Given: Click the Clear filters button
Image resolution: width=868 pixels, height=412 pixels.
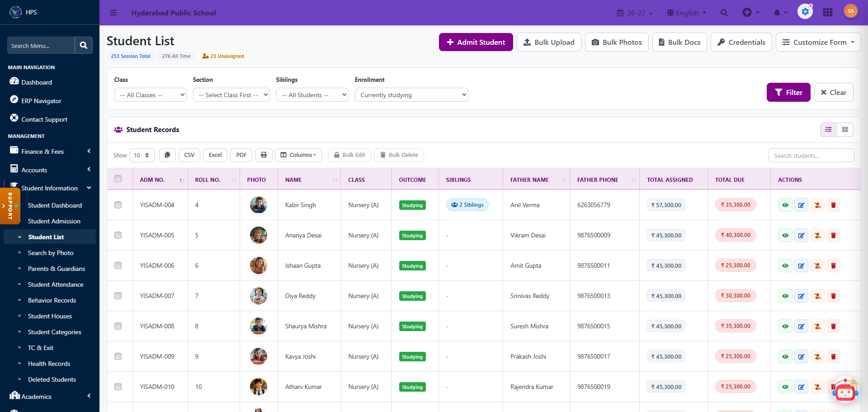Looking at the screenshot, I should [x=834, y=92].
